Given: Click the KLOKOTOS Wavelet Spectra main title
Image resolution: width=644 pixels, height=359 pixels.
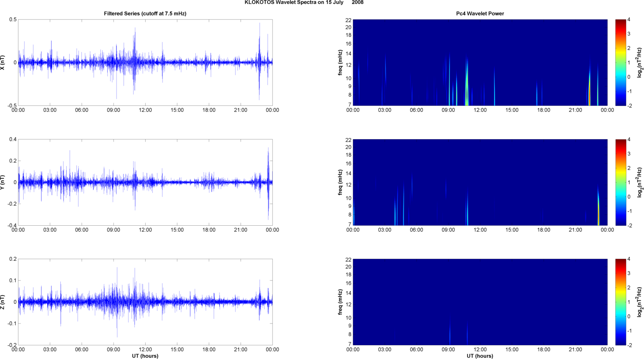Looking at the screenshot, I should pyautogui.click(x=304, y=3).
